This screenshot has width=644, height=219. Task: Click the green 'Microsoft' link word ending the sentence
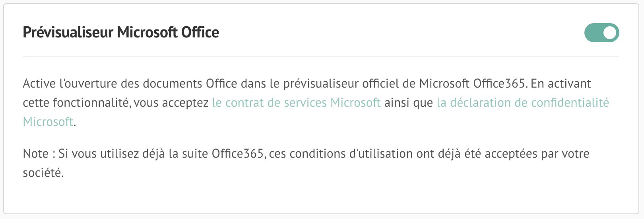click(48, 121)
